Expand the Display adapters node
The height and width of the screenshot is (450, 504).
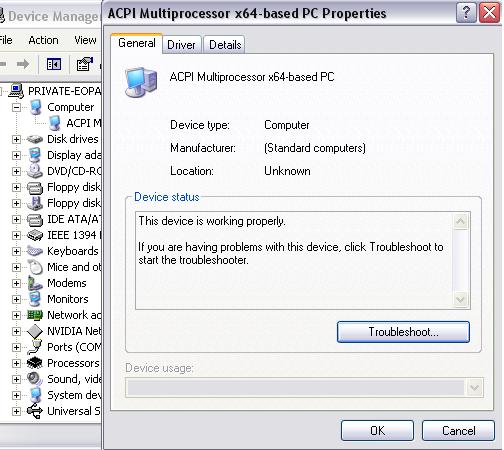point(16,155)
